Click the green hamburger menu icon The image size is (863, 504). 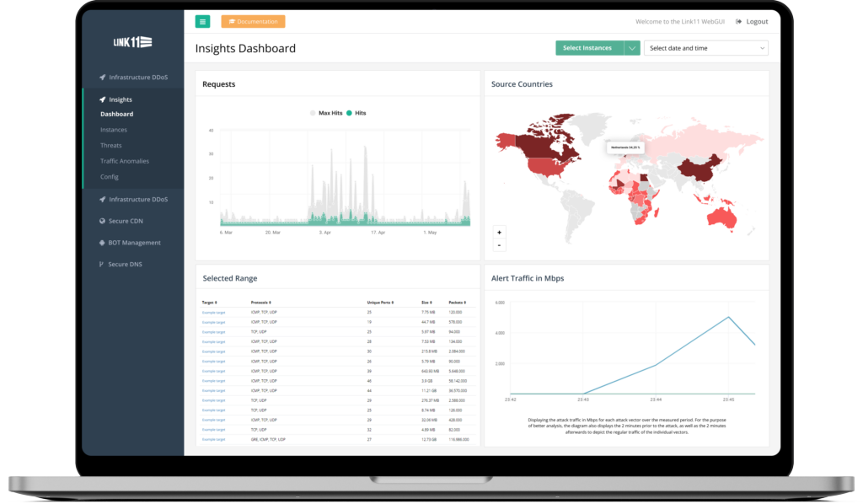click(x=202, y=22)
